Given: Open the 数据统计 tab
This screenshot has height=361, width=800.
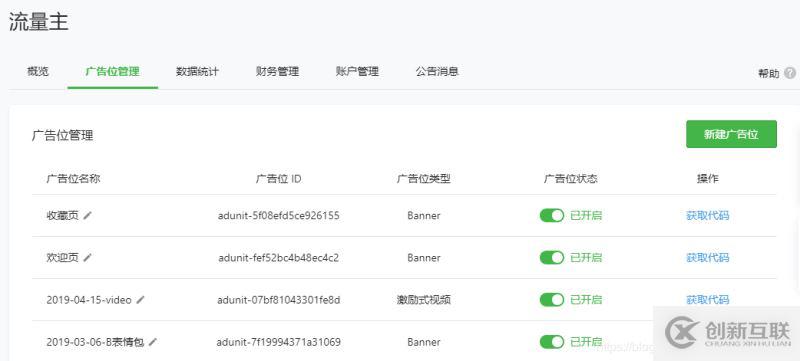Looking at the screenshot, I should [197, 71].
